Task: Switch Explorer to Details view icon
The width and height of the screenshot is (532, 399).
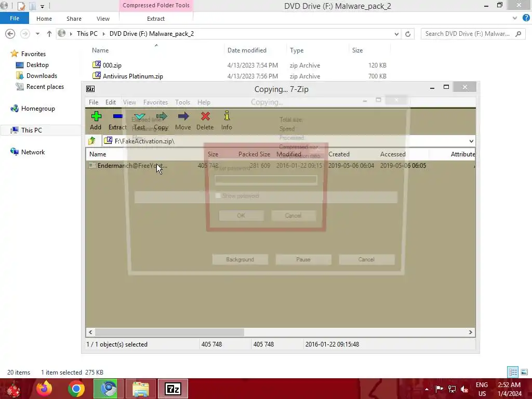Action: 513,372
